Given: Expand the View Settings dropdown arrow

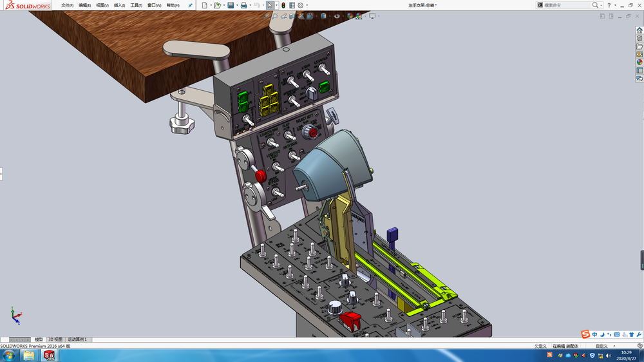Looking at the screenshot, I should tap(378, 16).
